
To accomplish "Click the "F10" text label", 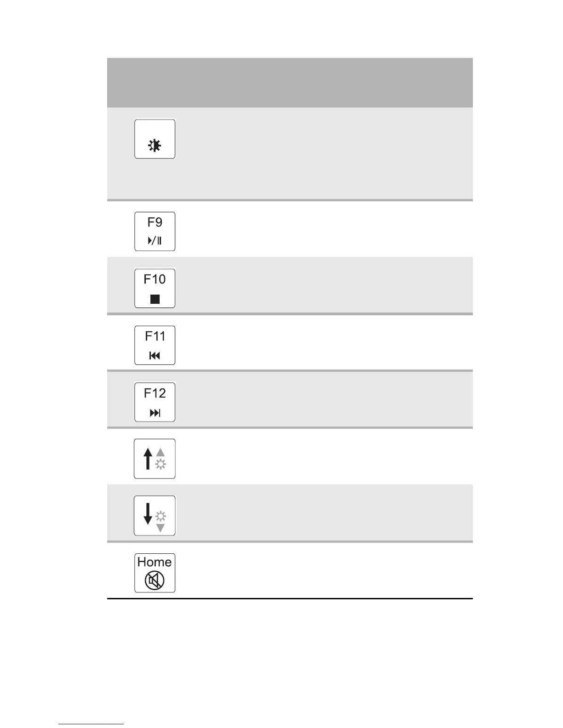I will pos(155,279).
